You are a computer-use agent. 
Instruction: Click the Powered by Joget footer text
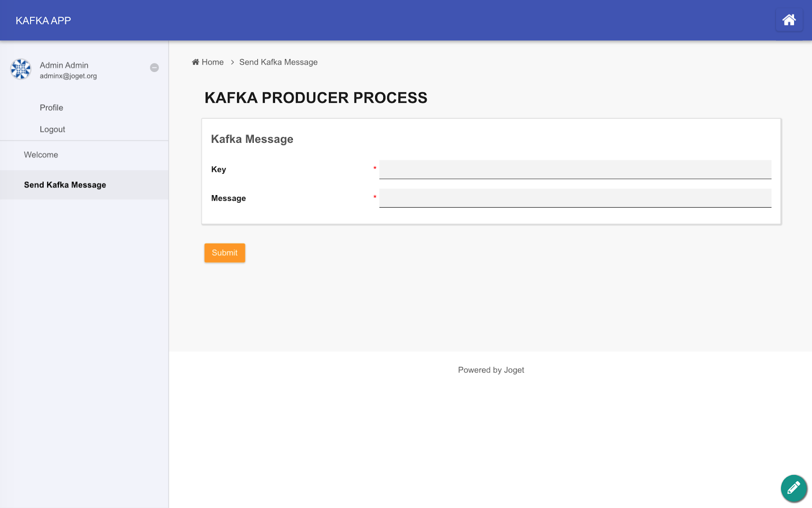click(491, 370)
